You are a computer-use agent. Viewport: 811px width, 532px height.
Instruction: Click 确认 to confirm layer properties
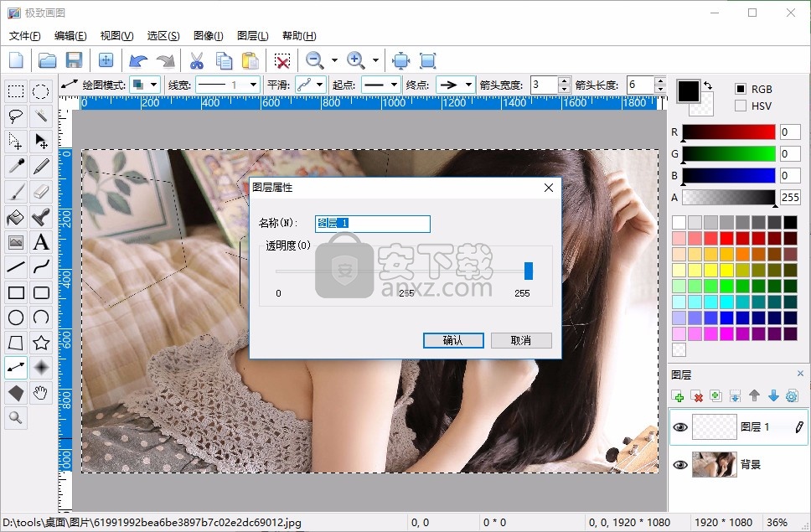tap(453, 340)
